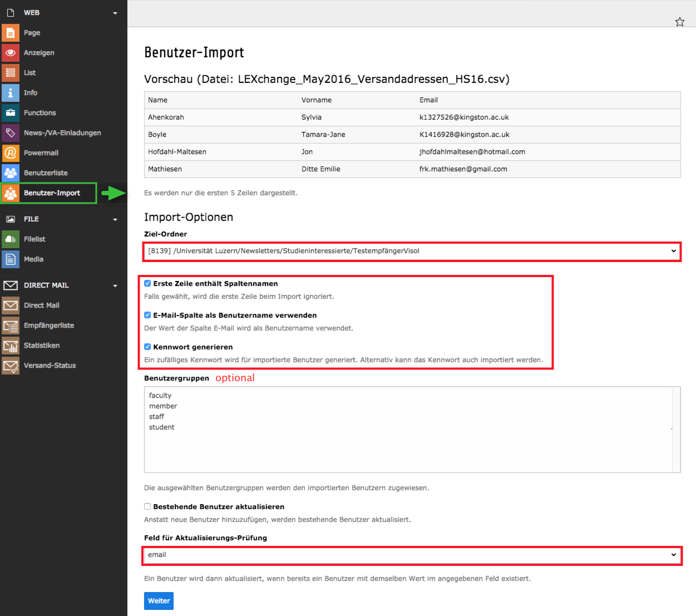Open Feld für Aktualisierungs-Prüfung dropdown
The width and height of the screenshot is (696, 616).
click(x=412, y=555)
